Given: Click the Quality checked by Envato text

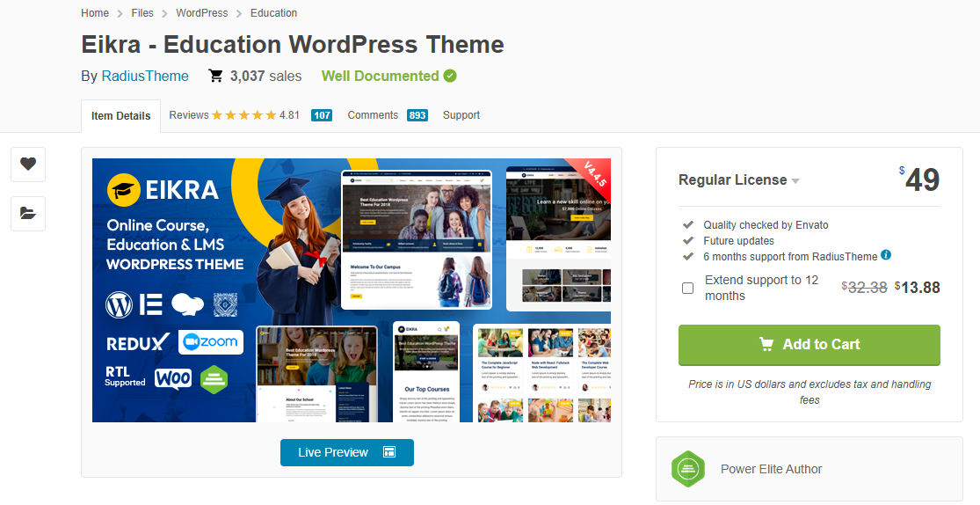Looking at the screenshot, I should point(766,225).
